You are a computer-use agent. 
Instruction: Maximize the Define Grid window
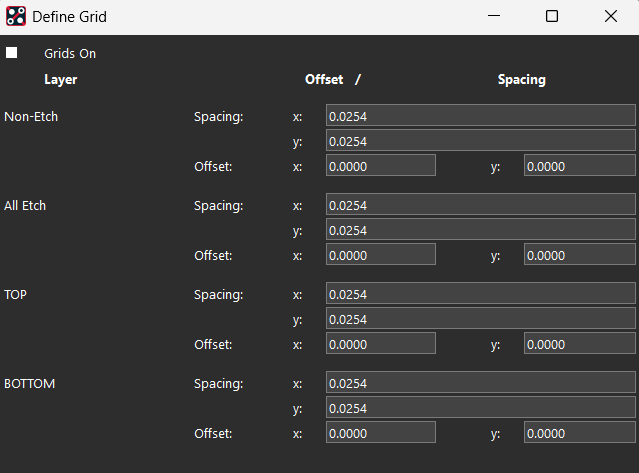552,16
